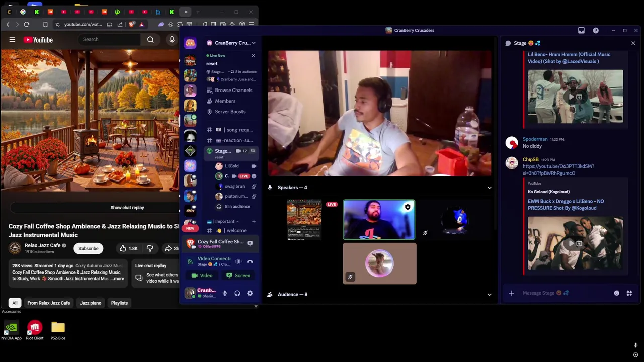Open the song-requ text channel
This screenshot has height=362, width=644.
232,130
